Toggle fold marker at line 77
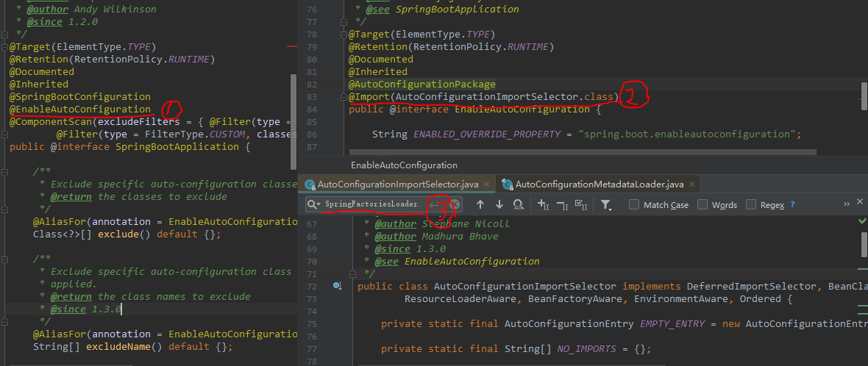Viewport: 868px width, 366px height. pos(344,22)
